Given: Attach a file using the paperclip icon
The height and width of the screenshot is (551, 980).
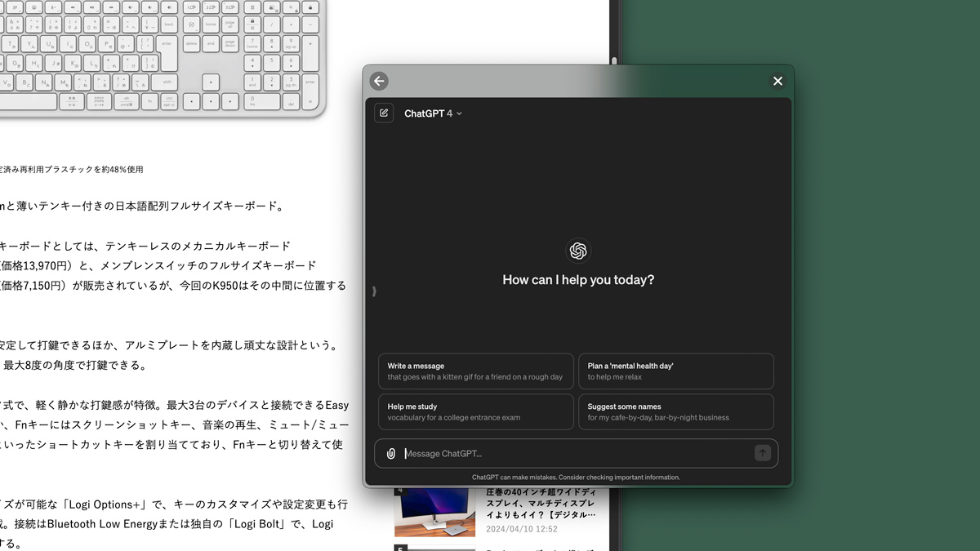Looking at the screenshot, I should tap(391, 453).
